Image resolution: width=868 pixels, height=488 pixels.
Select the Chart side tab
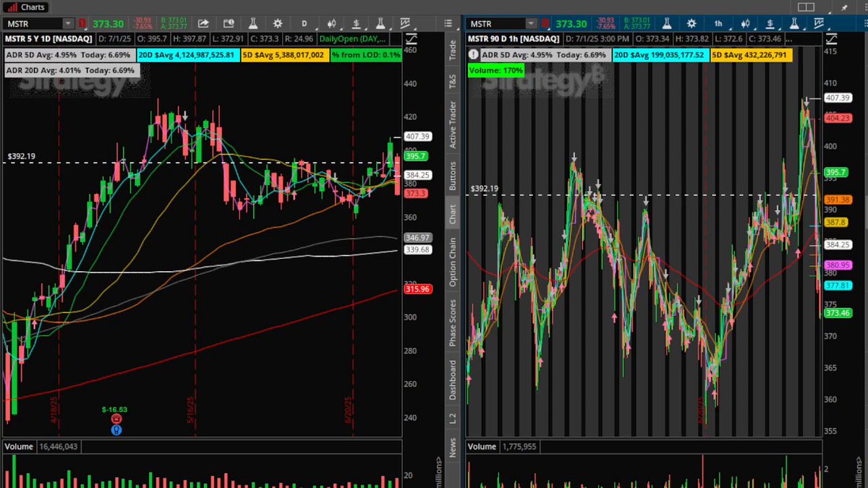[x=454, y=213]
